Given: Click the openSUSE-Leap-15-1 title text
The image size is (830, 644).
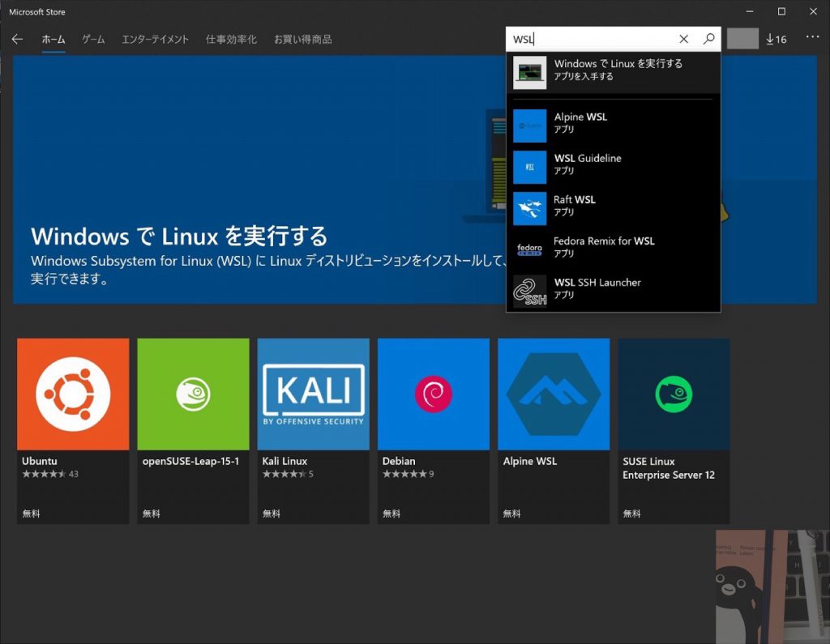Looking at the screenshot, I should pos(190,461).
